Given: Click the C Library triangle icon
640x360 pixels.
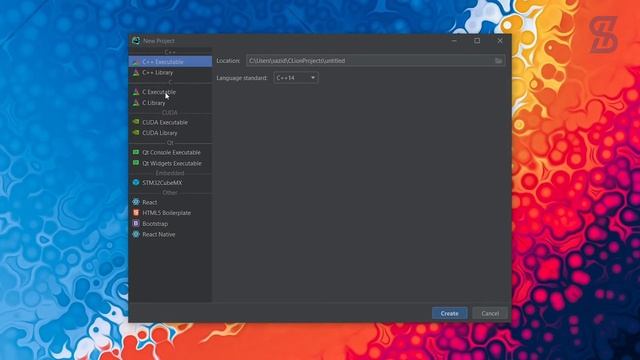Looking at the screenshot, I should click(x=136, y=103).
